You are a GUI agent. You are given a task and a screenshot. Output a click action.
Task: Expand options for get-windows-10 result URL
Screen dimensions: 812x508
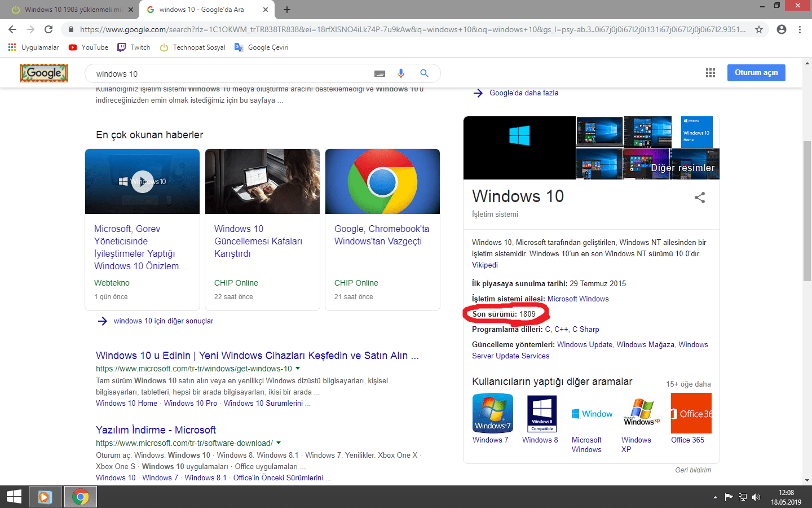[298, 369]
